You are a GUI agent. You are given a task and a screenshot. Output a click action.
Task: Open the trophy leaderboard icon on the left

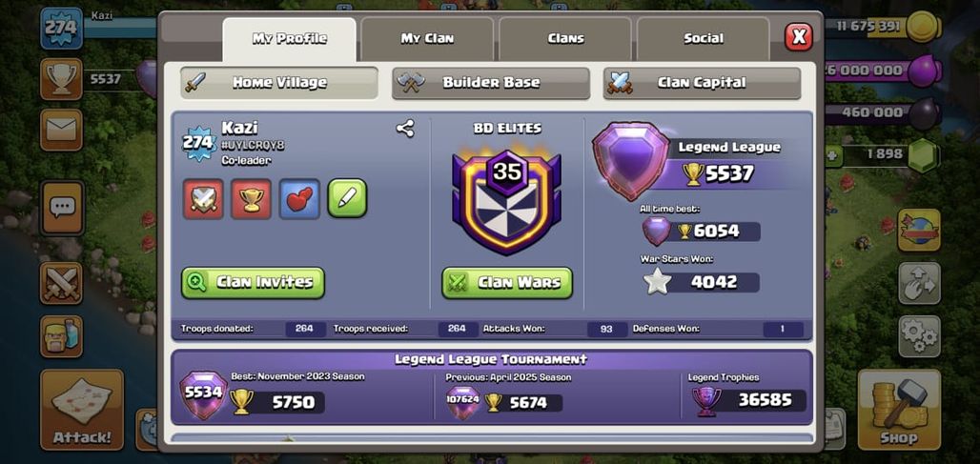click(x=61, y=79)
